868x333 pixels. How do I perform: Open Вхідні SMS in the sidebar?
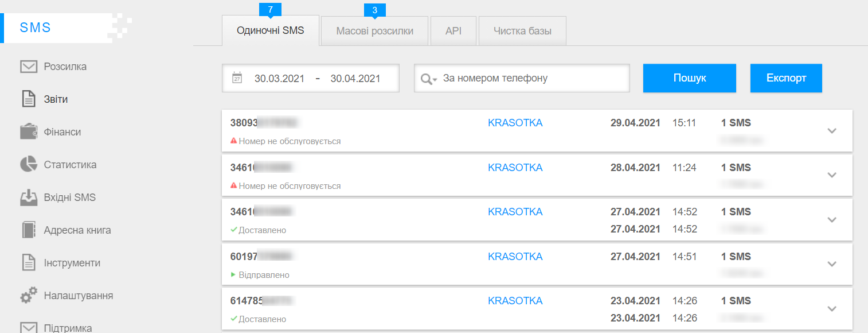click(x=70, y=198)
